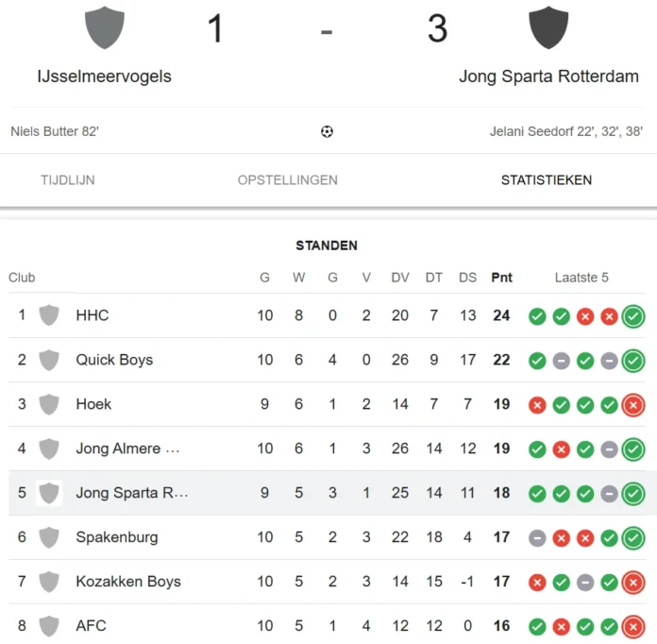The width and height of the screenshot is (657, 644).
Task: Switch to the Opstellingen tab
Action: point(288,180)
